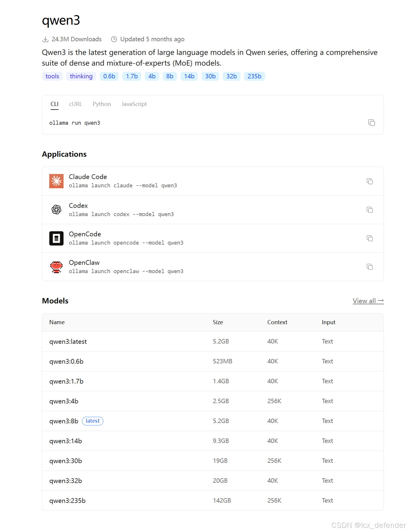The image size is (407, 532).
Task: Click the latest badge next to qwen3:8b
Action: (x=93, y=421)
